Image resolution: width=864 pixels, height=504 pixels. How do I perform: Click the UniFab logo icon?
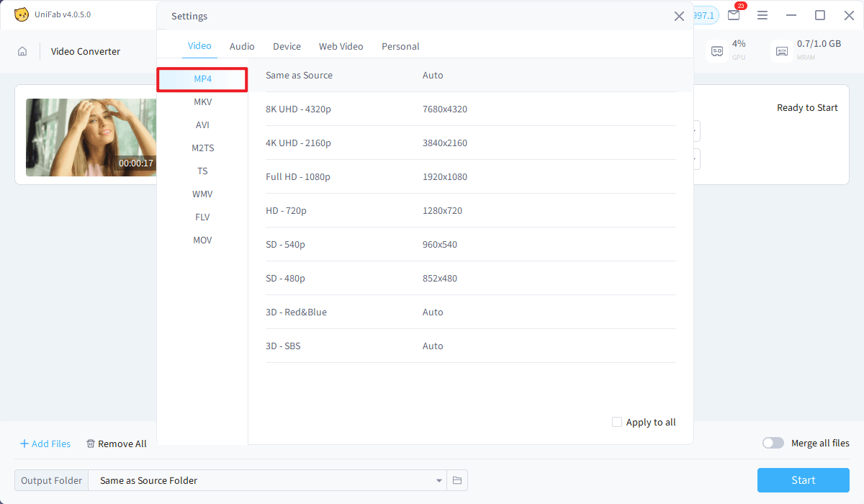(x=22, y=14)
